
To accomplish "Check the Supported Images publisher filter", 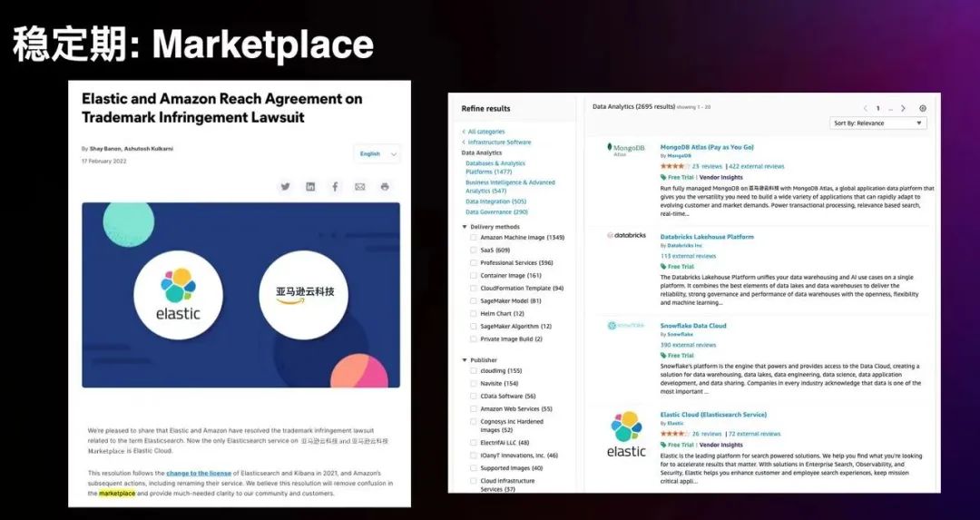I will 474,468.
